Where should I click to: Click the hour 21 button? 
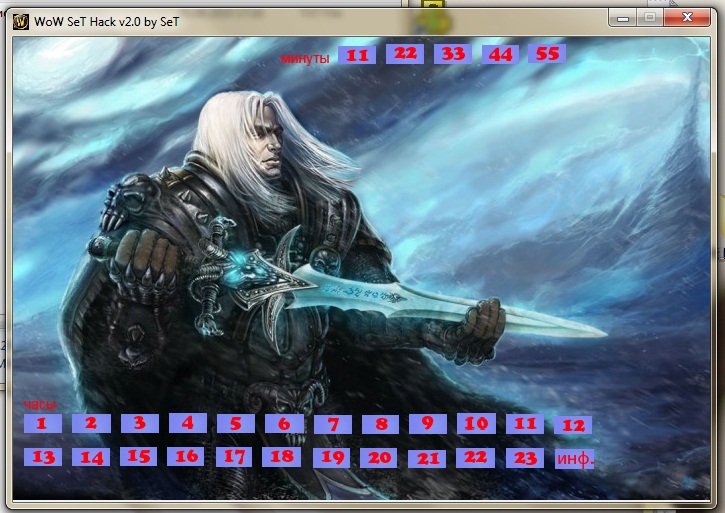click(x=427, y=459)
